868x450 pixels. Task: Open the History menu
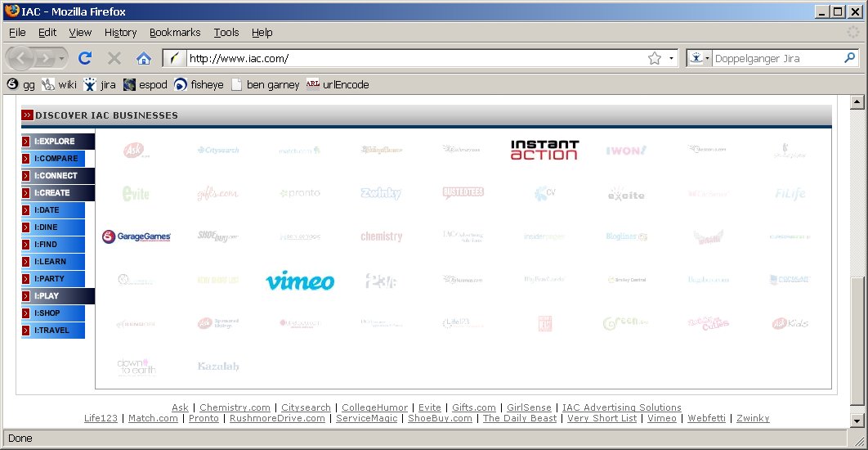pos(121,32)
